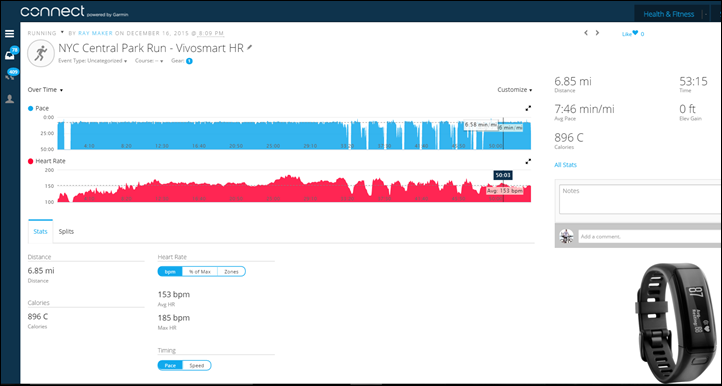
Task: Go to the next activity arrow
Action: pos(597,33)
